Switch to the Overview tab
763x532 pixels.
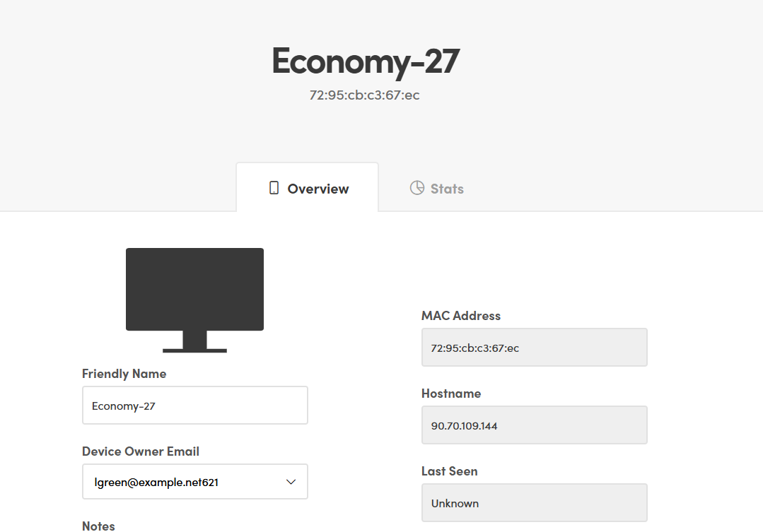tap(307, 188)
